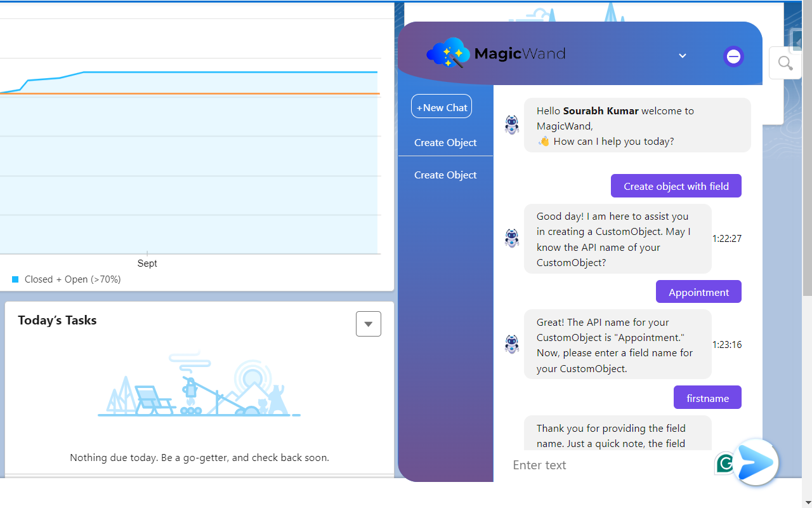Expand the chevron dropdown in the MagicWand header
Image resolution: width=812 pixels, height=508 pixels.
[683, 56]
